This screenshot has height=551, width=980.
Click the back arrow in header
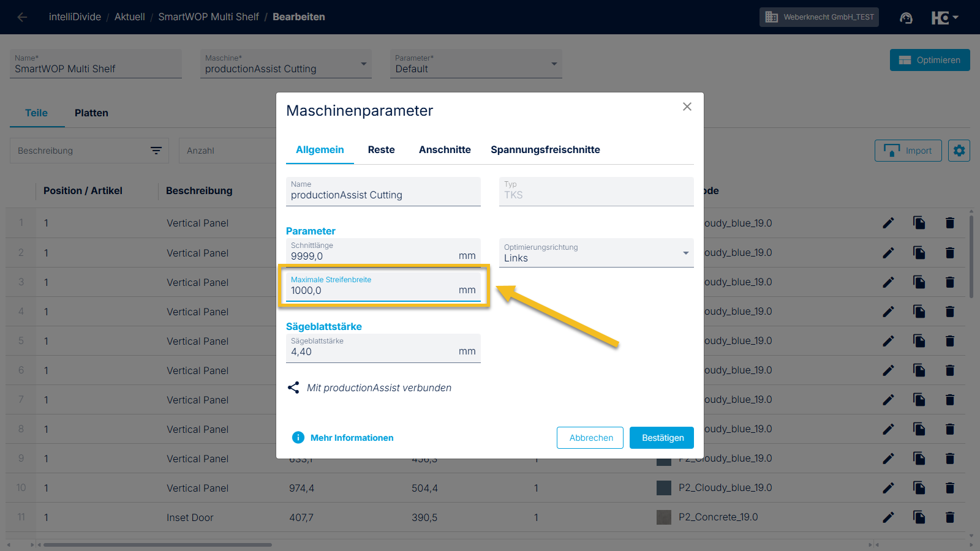22,17
